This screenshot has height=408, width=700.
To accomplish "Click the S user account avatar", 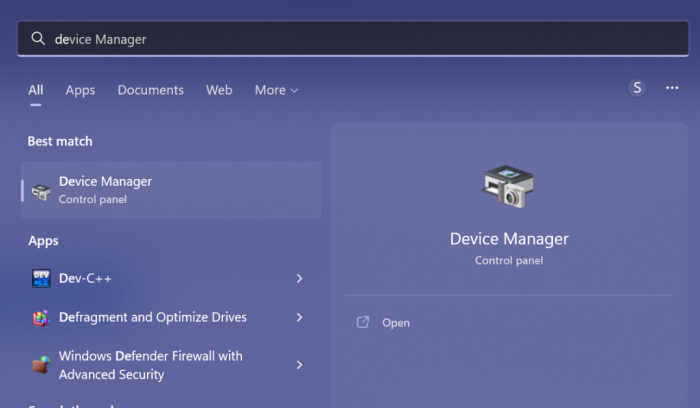I will pos(637,88).
